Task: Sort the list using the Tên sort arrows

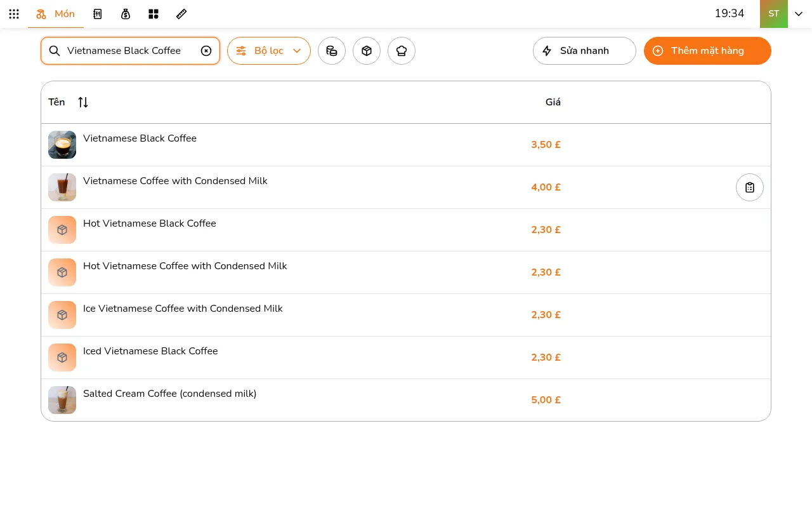Action: point(83,102)
